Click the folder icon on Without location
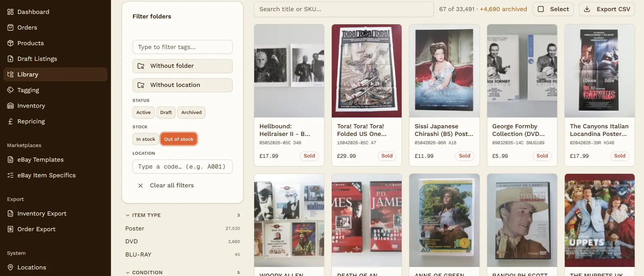 click(x=141, y=85)
